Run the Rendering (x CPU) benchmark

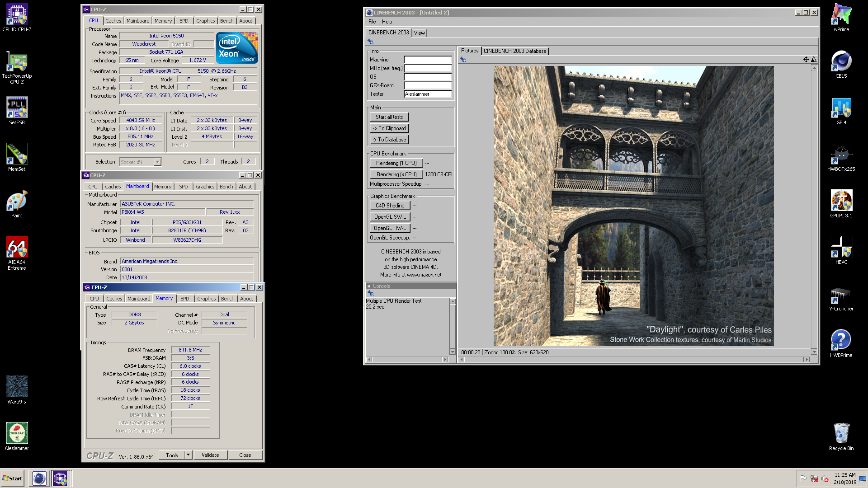[396, 174]
